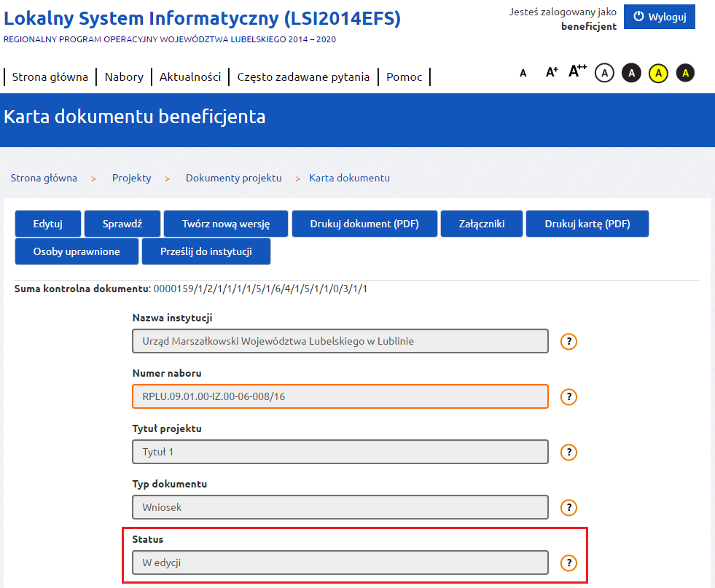Viewport: 715px width, 588px height.
Task: Click the Nazwa instytucji field
Action: [x=340, y=341]
